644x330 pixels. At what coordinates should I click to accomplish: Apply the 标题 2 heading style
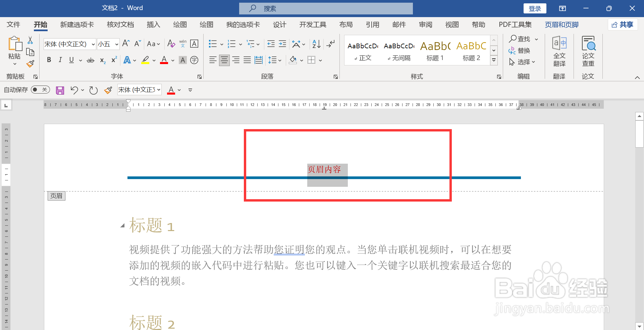[x=471, y=51]
